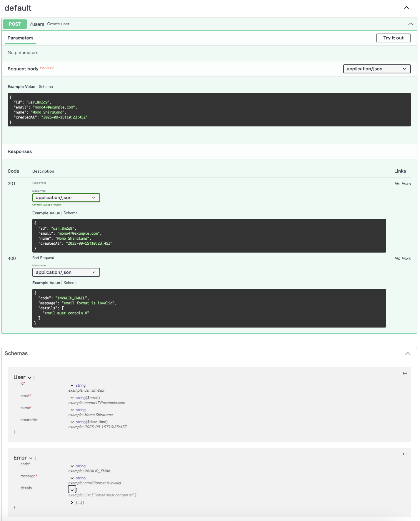This screenshot has width=420, height=521.
Task: Click the Bad Request description text
Action: coord(43,258)
